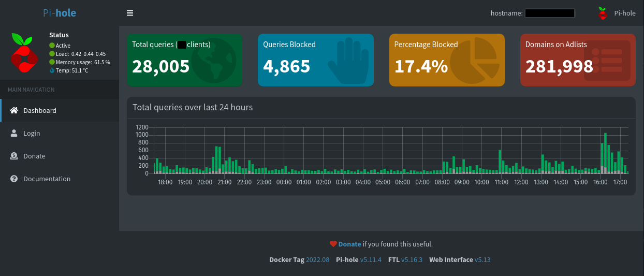Viewport: 644px width, 276px height.
Task: Click the list icon in Domains on Adlists card
Action: pyautogui.click(x=606, y=62)
